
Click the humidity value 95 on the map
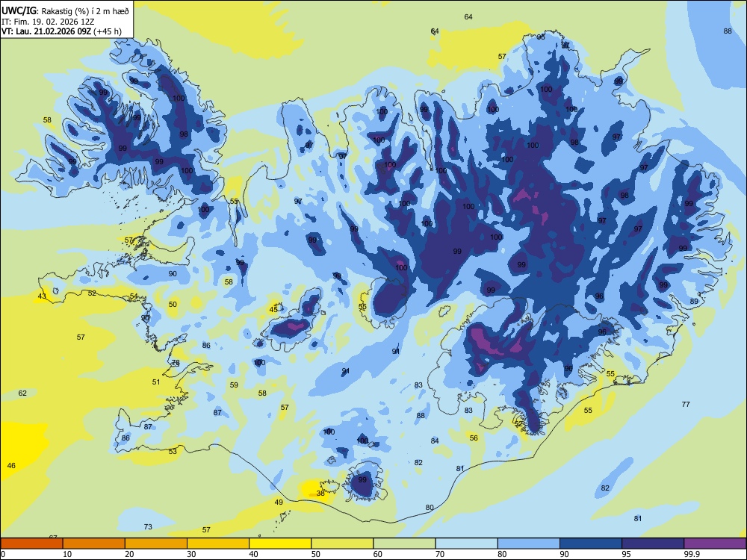(x=541, y=37)
